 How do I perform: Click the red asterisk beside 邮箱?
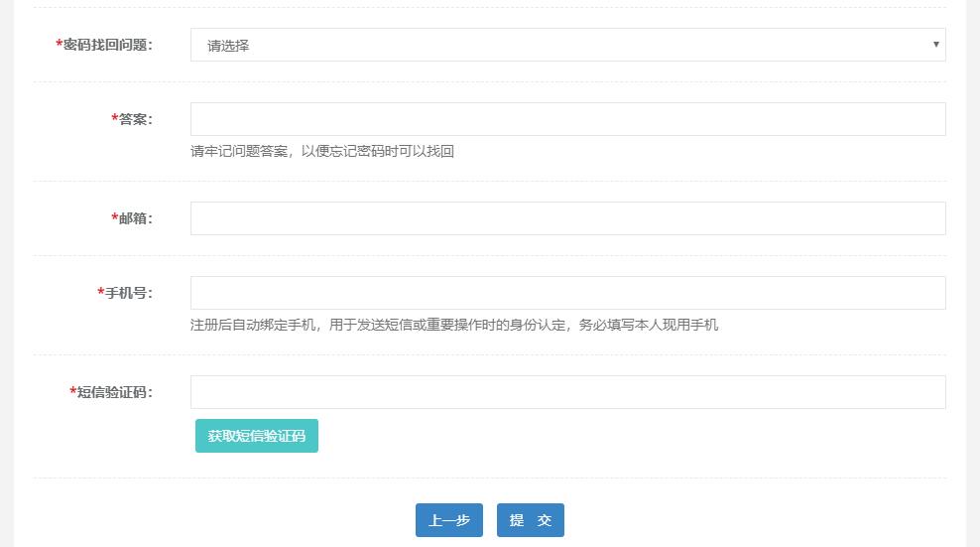(114, 218)
